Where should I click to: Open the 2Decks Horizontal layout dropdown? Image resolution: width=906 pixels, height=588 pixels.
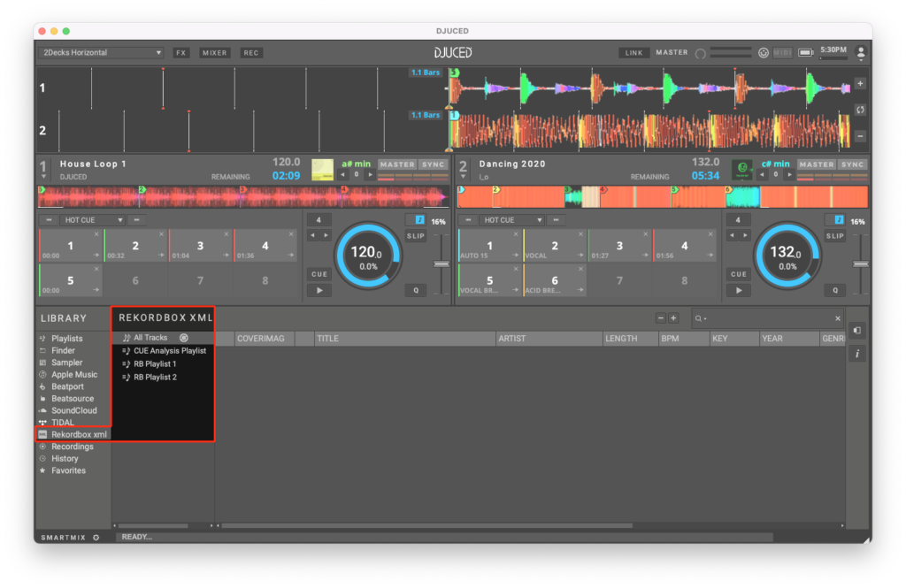(102, 53)
